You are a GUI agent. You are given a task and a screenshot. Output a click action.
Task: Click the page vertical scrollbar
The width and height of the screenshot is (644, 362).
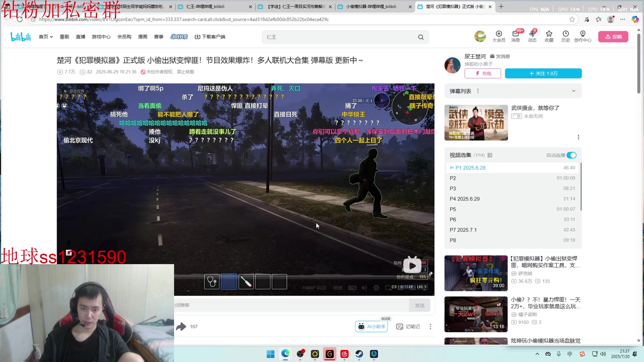[x=639, y=64]
